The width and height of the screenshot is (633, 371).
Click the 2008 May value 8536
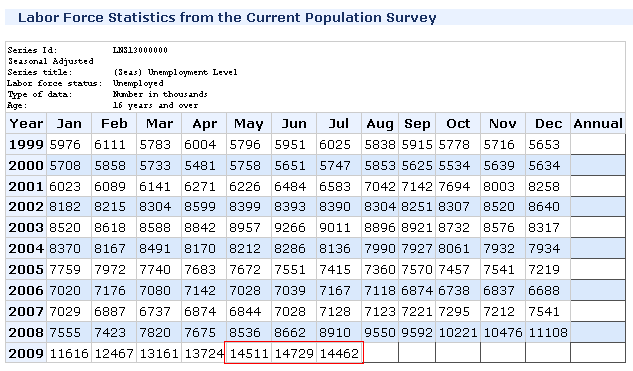click(245, 332)
